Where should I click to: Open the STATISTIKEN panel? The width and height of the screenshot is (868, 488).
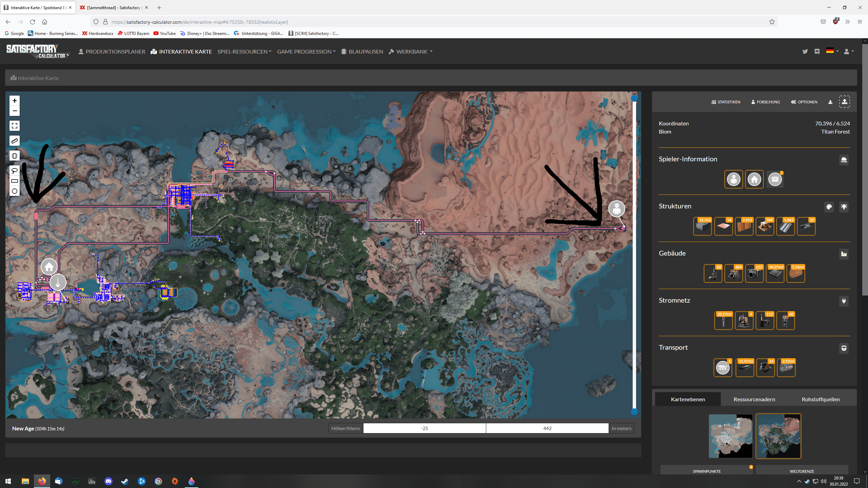(726, 102)
